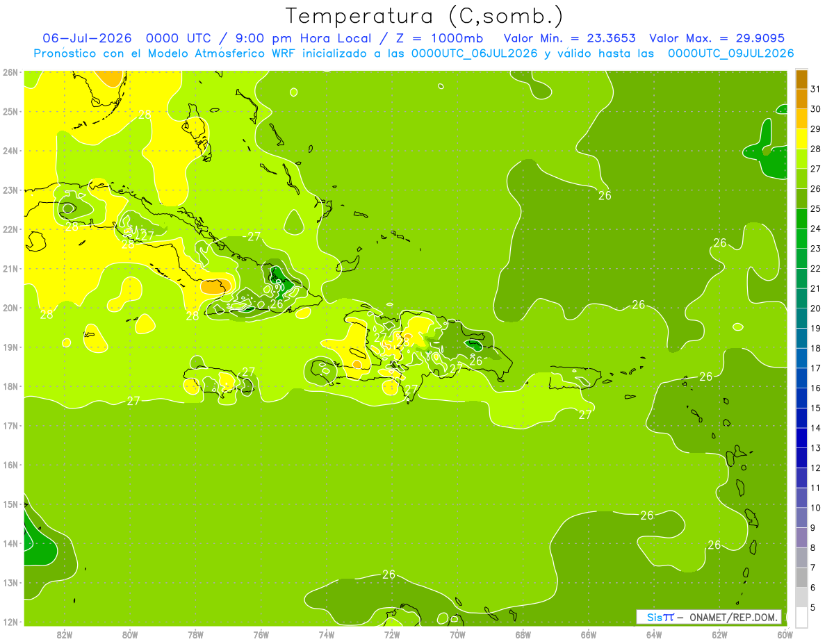Click the legend value "12"
Screen dimensions: 834x644
[816, 468]
